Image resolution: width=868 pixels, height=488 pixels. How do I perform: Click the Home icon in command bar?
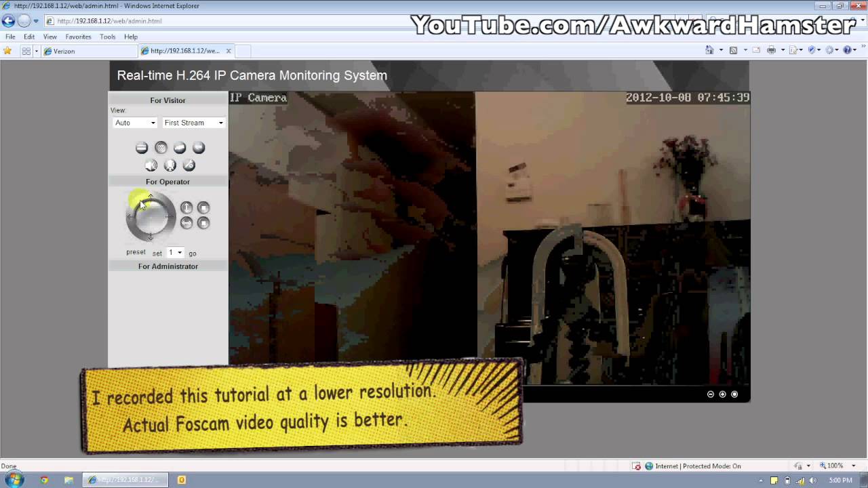[x=709, y=49]
